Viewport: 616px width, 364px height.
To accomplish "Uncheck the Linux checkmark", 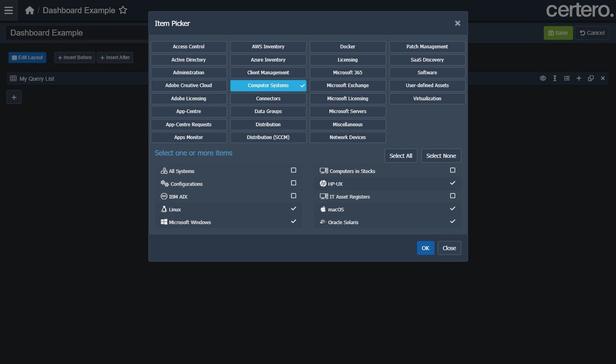I will pos(293,209).
